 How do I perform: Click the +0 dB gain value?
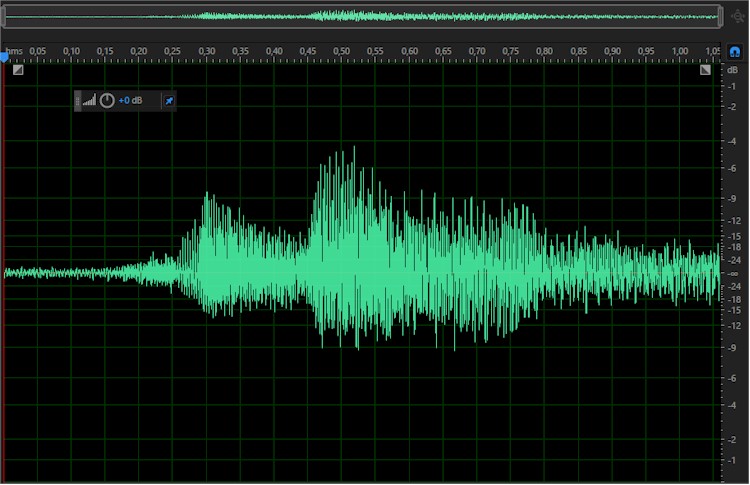click(x=130, y=100)
